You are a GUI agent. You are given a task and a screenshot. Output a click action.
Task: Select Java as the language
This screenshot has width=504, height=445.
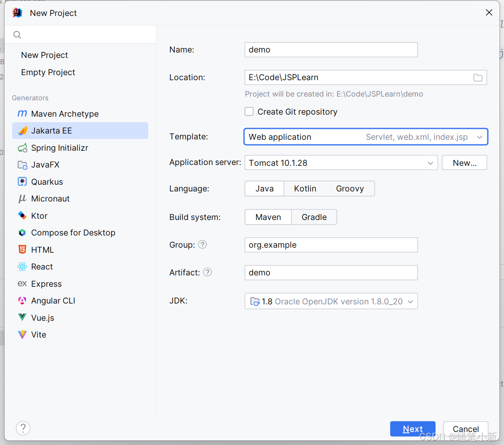[x=265, y=188]
